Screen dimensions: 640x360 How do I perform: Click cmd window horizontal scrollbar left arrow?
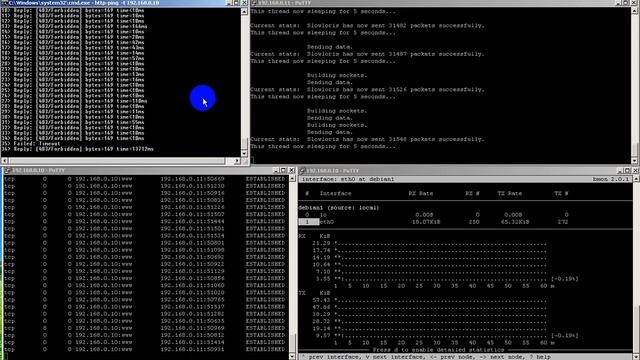4,161
